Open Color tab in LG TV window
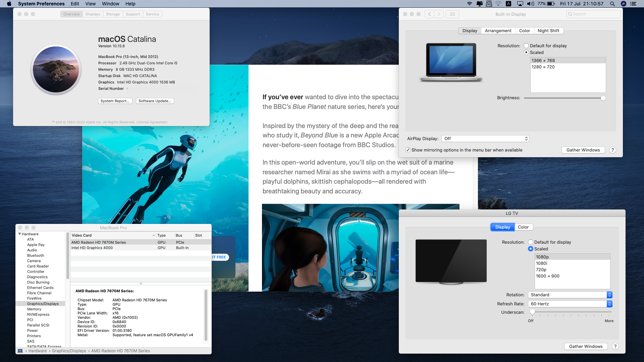This screenshot has width=644, height=362. pos(523,227)
